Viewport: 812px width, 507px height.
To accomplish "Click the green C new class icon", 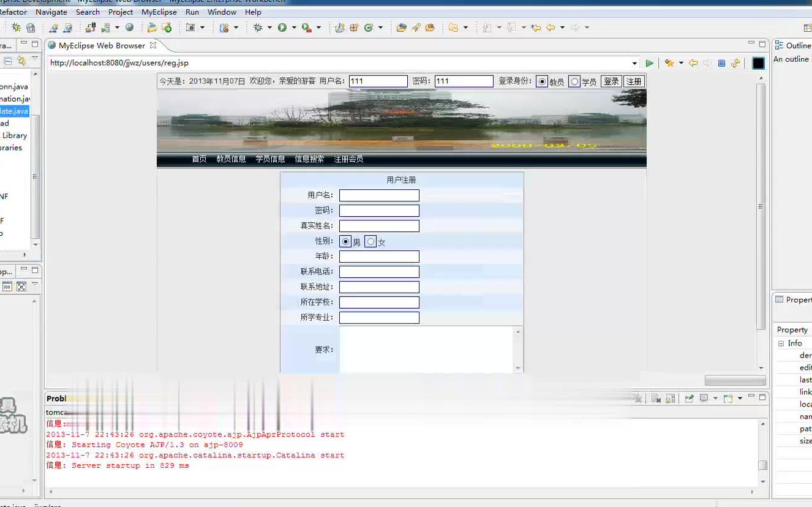I will pyautogui.click(x=368, y=28).
